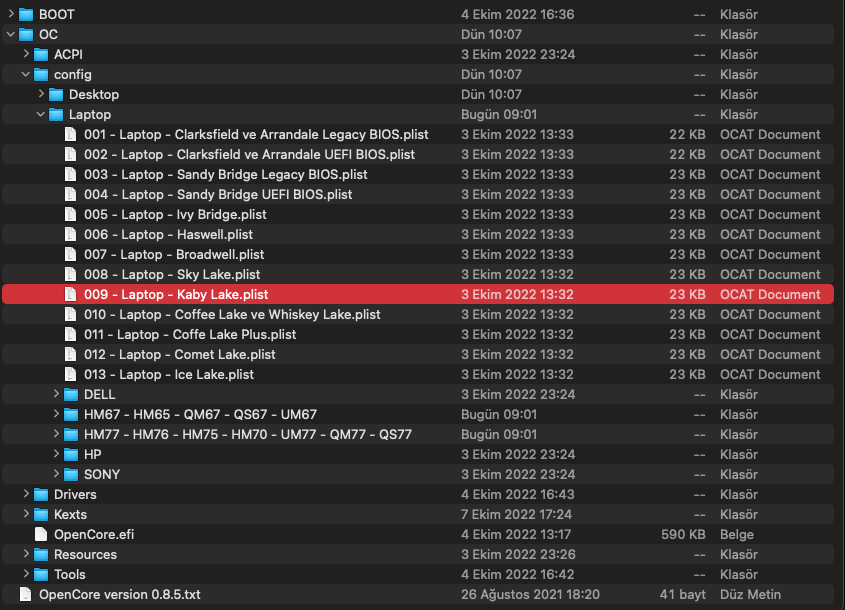Expand the DELL folder

click(x=56, y=394)
